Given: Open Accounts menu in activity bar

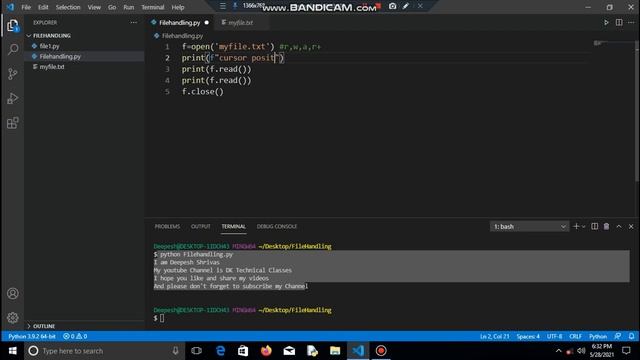Looking at the screenshot, I should tap(13, 293).
